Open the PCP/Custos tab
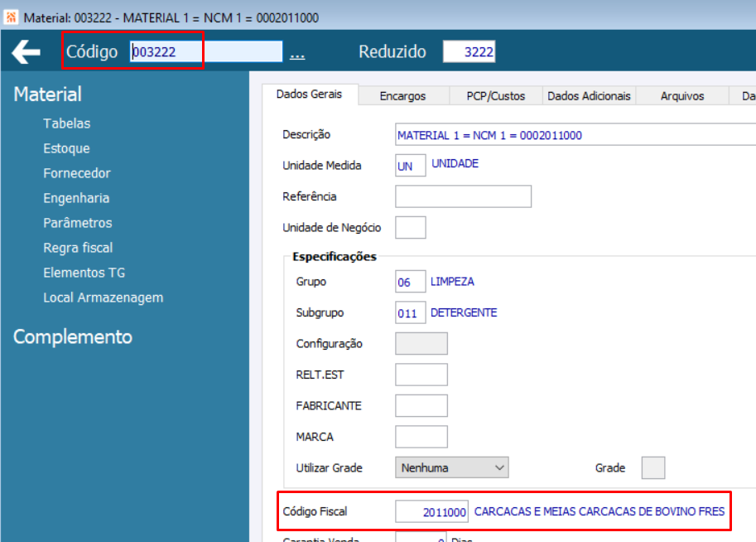This screenshot has width=756, height=542. click(496, 96)
